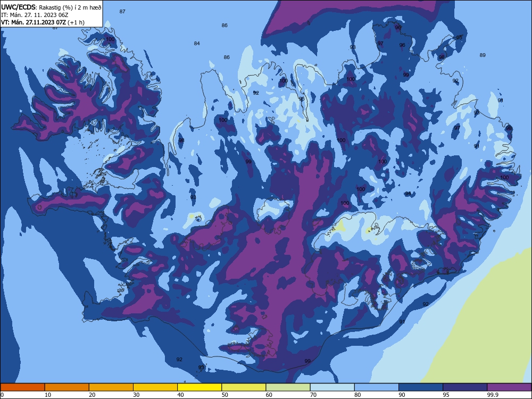Click the orange 10–20 legend swatch
Screen dimensions: 532x399
(67, 387)
